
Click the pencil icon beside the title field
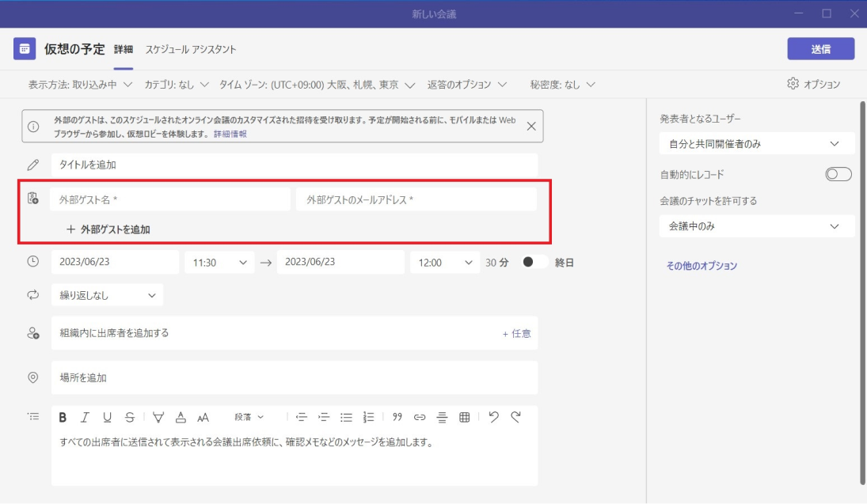click(33, 165)
